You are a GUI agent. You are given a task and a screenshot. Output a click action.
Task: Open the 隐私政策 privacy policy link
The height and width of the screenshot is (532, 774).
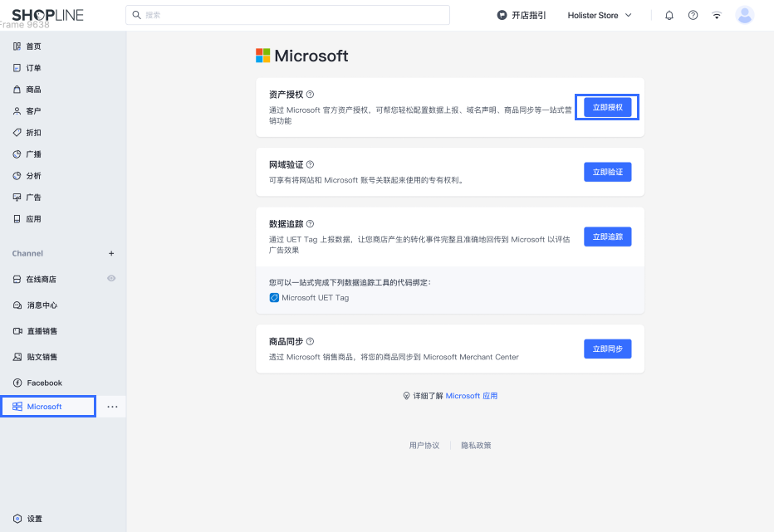coord(476,445)
